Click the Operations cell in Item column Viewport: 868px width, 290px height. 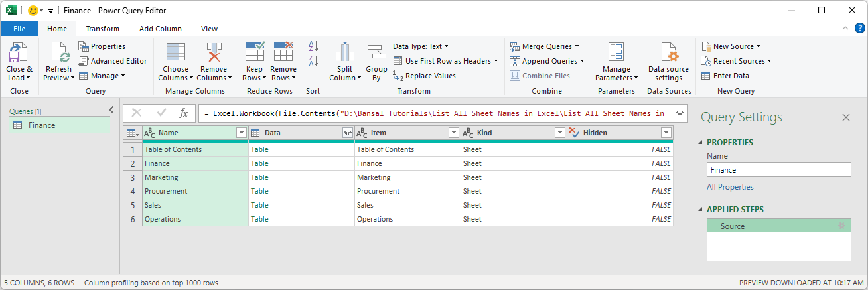click(x=407, y=219)
